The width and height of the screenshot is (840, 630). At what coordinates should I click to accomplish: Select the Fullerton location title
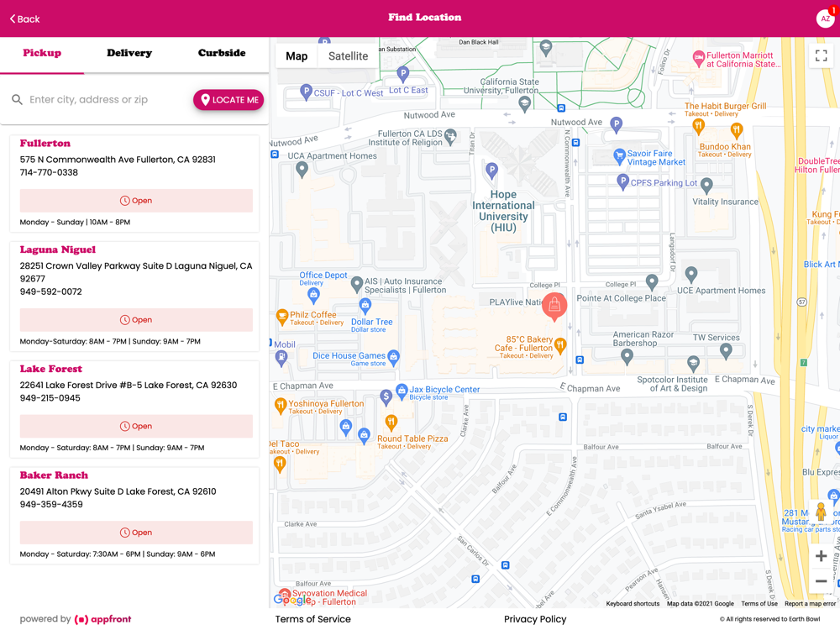point(45,143)
